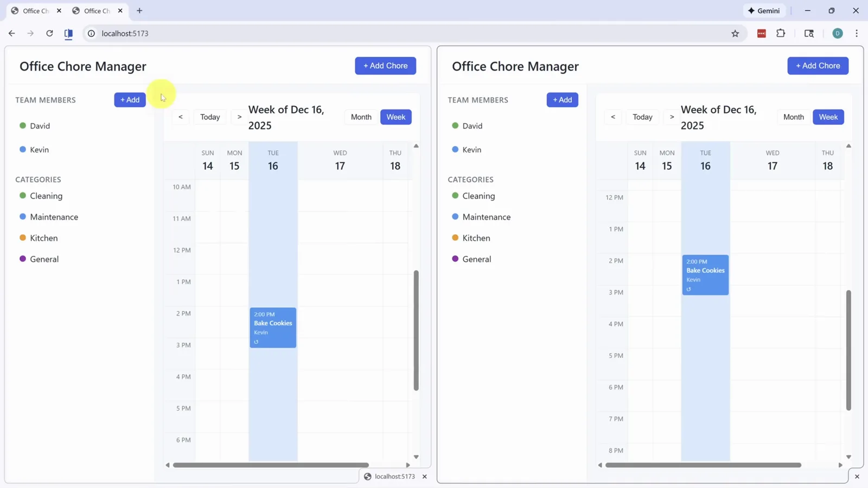Viewport: 868px width, 488px height.
Task: Click the horizontal scrollbar of the right calendar
Action: [x=703, y=465]
